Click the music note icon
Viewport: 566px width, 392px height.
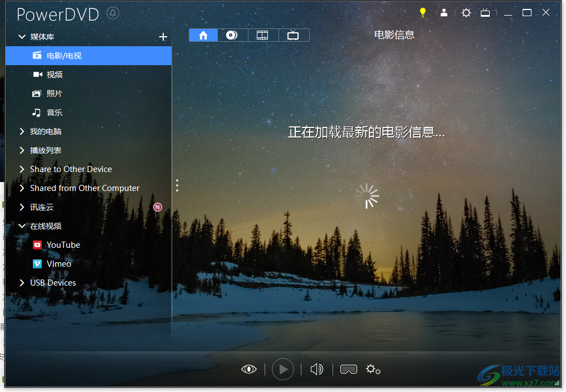tap(36, 112)
